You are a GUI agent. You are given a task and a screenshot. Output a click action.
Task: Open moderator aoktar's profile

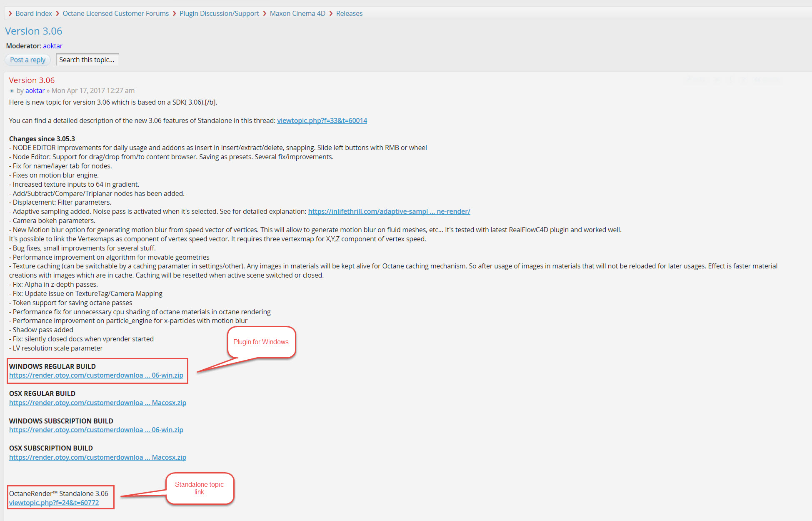(x=52, y=46)
